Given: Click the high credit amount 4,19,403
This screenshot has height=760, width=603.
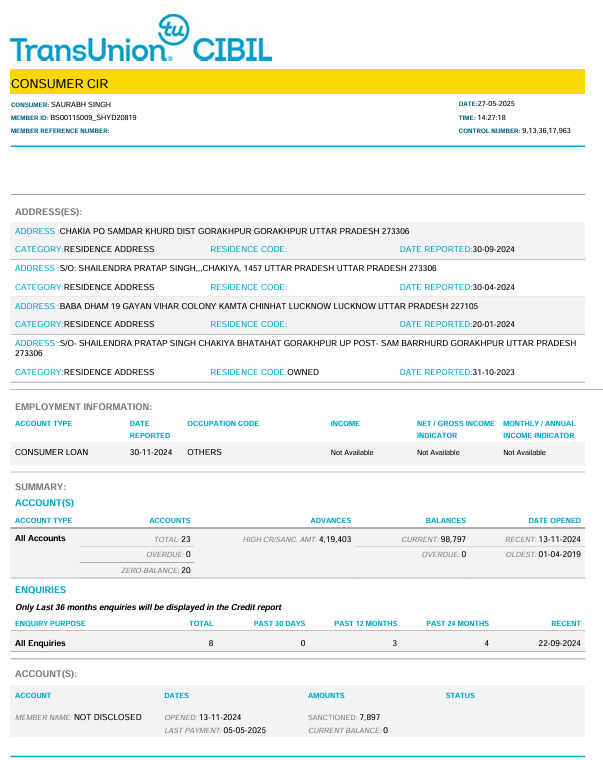Looking at the screenshot, I should click(335, 539).
